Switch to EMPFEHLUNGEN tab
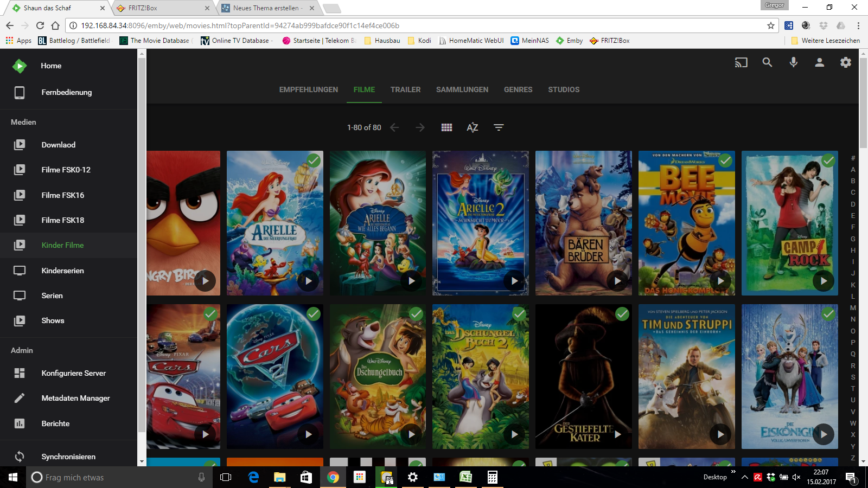This screenshot has height=488, width=868. pyautogui.click(x=309, y=89)
